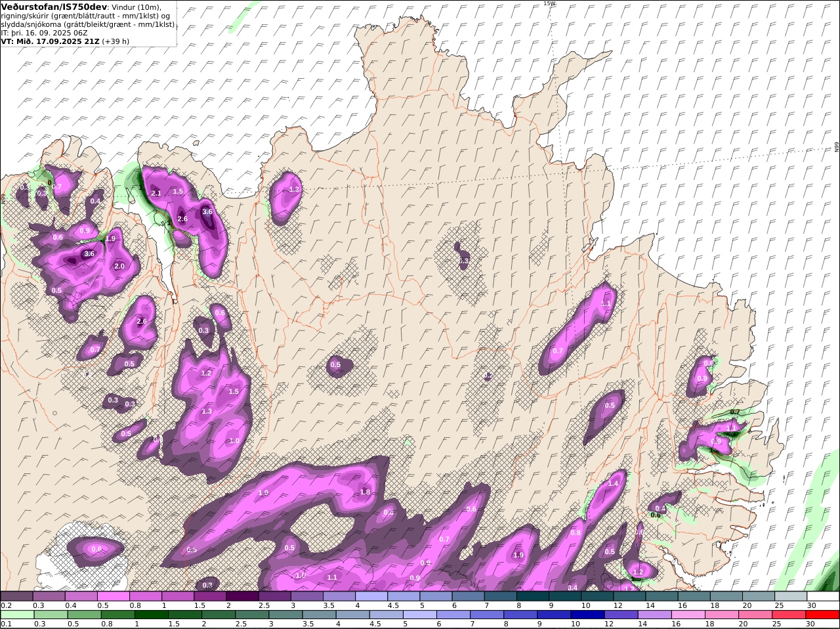The image size is (840, 629).
Task: Click the 18 label under the upper legend
Action: click(x=715, y=605)
